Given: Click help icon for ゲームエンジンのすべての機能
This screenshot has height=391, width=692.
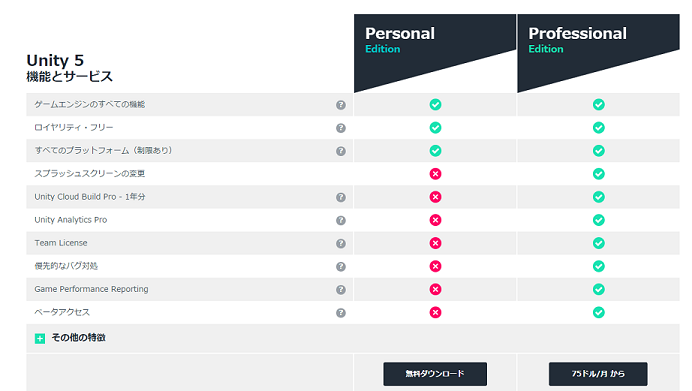Looking at the screenshot, I should pos(341,105).
